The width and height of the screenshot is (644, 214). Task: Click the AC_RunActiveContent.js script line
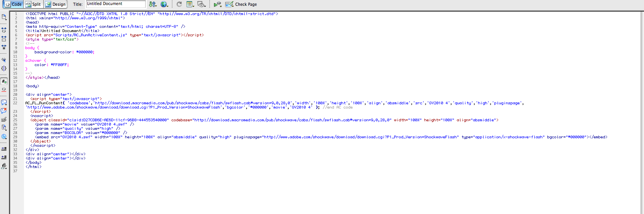pyautogui.click(x=115, y=35)
